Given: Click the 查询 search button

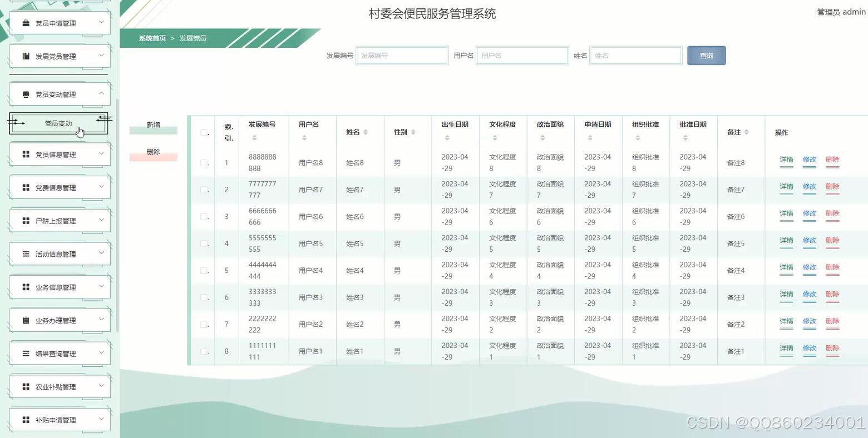Looking at the screenshot, I should tap(706, 56).
